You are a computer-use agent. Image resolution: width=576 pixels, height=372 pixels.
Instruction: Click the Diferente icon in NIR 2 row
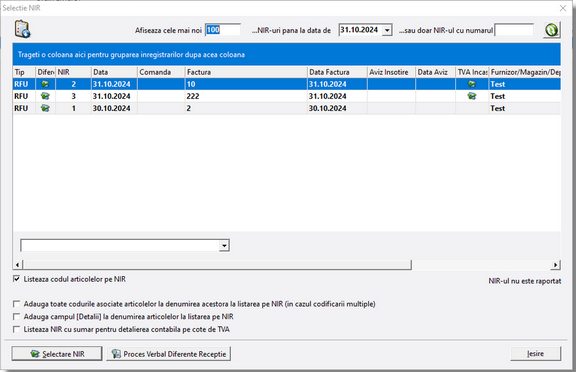coord(45,84)
